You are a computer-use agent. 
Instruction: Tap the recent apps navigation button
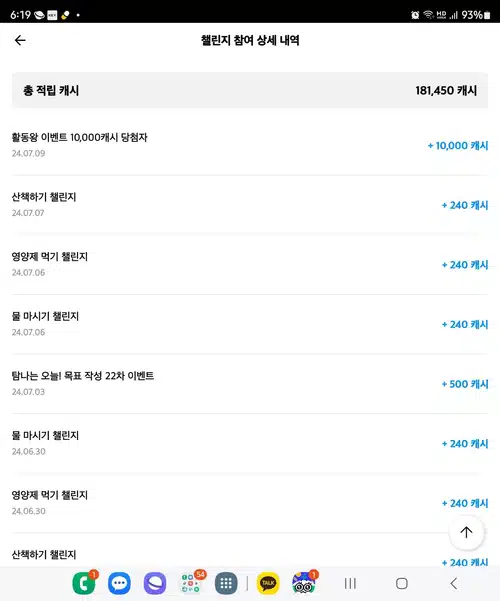click(x=350, y=583)
